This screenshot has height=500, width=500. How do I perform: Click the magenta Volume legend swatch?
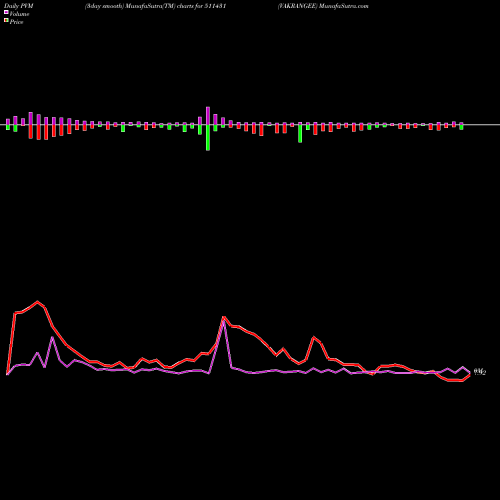click(6, 12)
